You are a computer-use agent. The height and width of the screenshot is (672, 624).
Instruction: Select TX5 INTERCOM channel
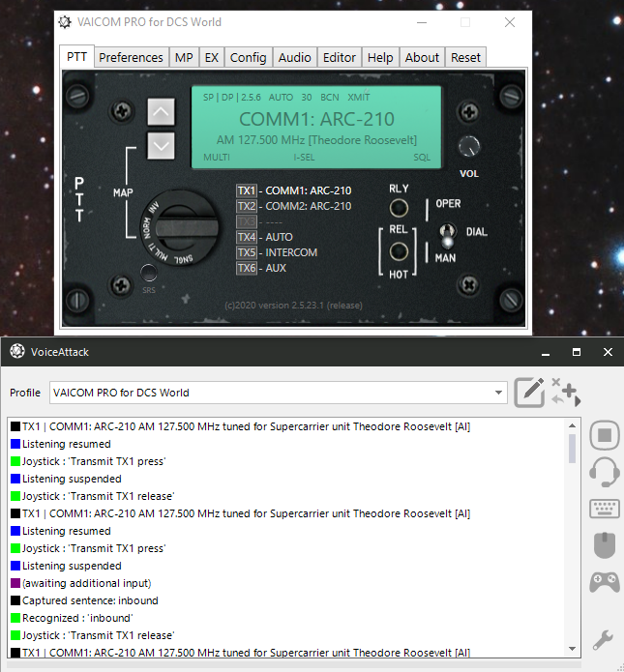[x=277, y=252]
